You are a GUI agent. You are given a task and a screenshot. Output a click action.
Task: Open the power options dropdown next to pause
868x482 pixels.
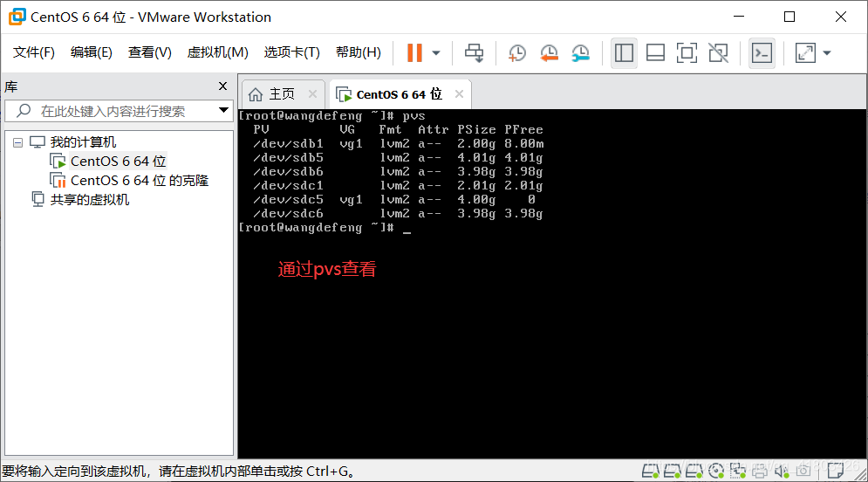click(436, 53)
